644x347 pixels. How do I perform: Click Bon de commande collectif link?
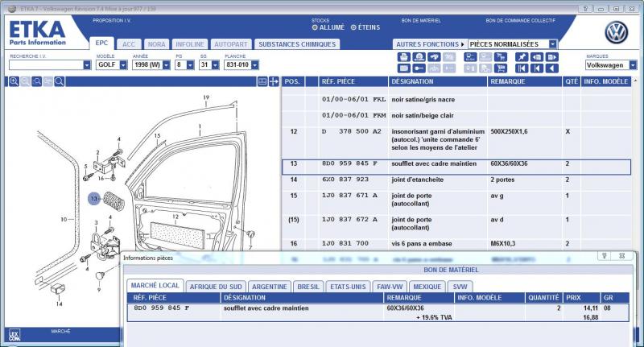point(520,21)
